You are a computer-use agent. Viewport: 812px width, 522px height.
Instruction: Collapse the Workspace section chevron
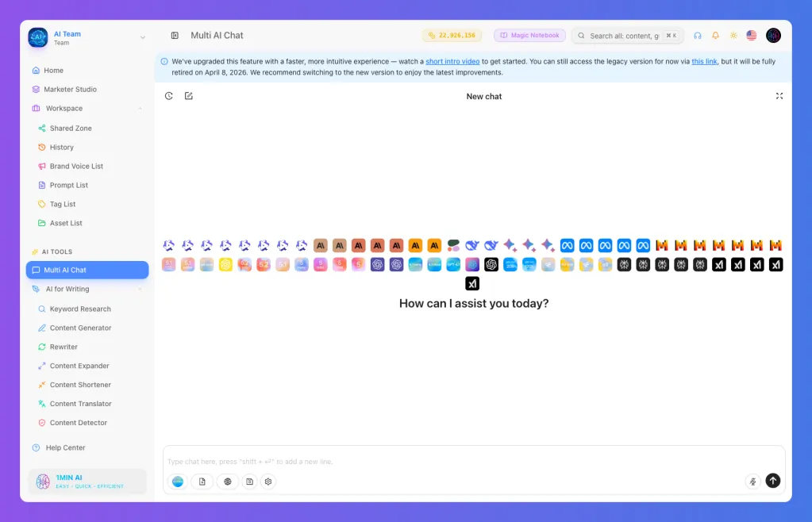click(x=140, y=109)
